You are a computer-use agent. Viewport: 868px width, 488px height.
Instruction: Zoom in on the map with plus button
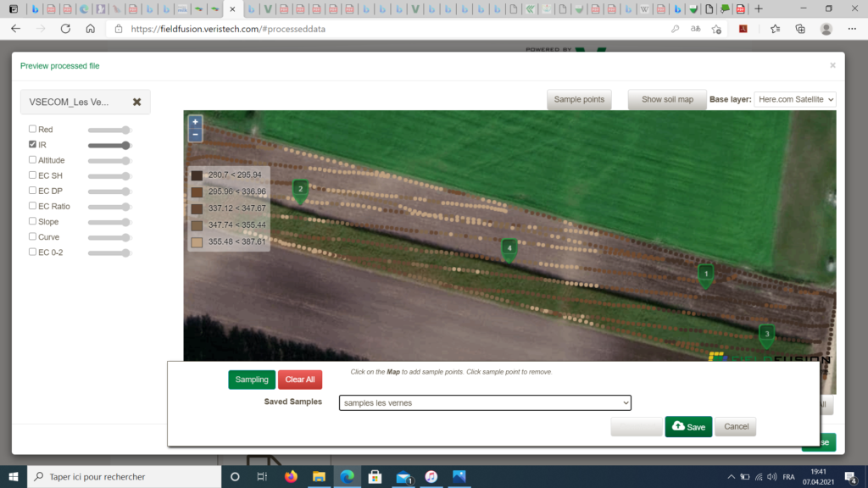[195, 122]
